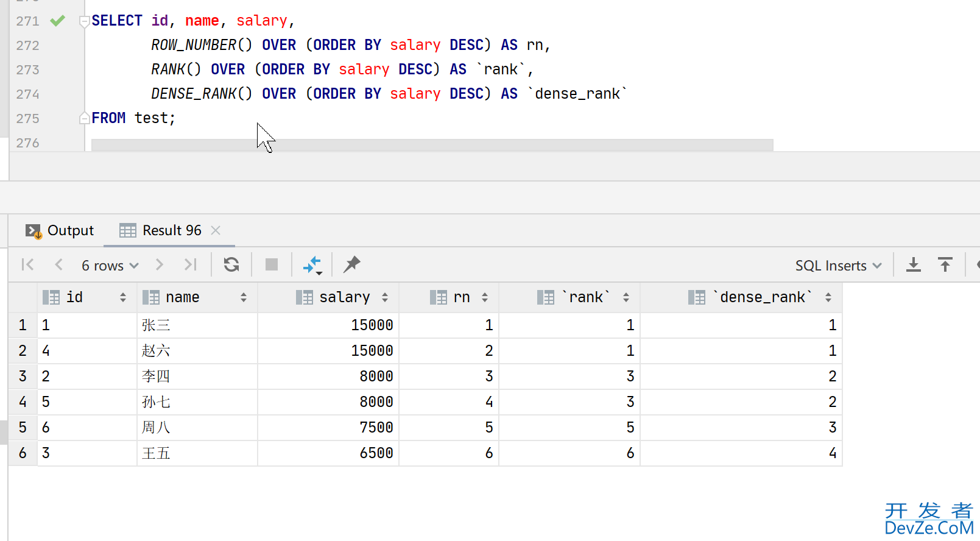Collapse the SELECT statement fold marker
This screenshot has height=541, width=980.
tap(85, 22)
